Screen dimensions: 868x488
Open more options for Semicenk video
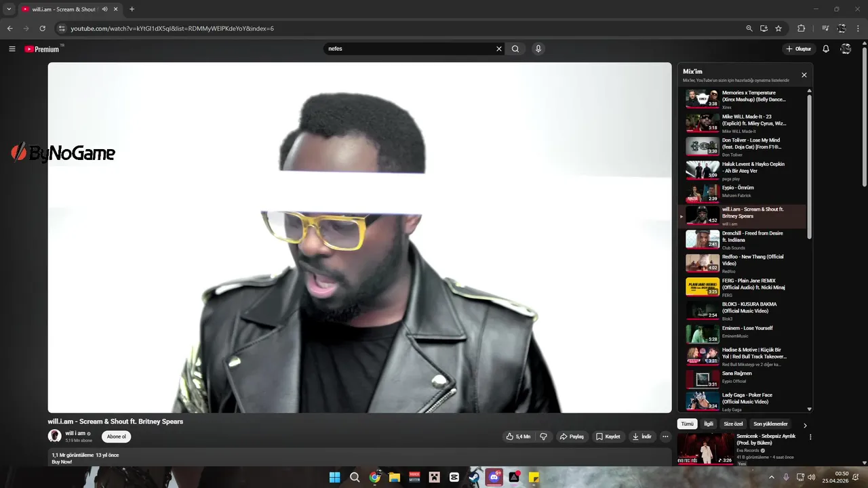click(x=810, y=437)
